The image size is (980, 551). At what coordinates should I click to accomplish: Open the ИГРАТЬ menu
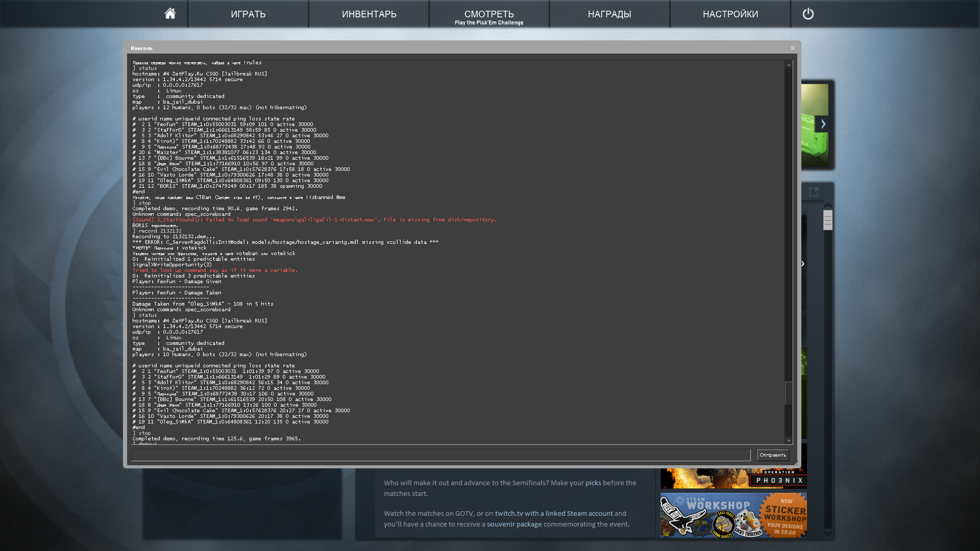(248, 14)
